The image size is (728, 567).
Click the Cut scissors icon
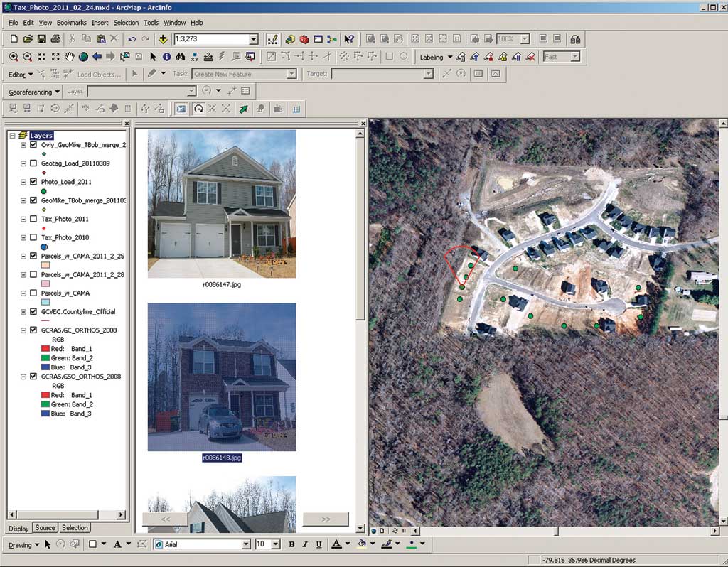[73, 39]
